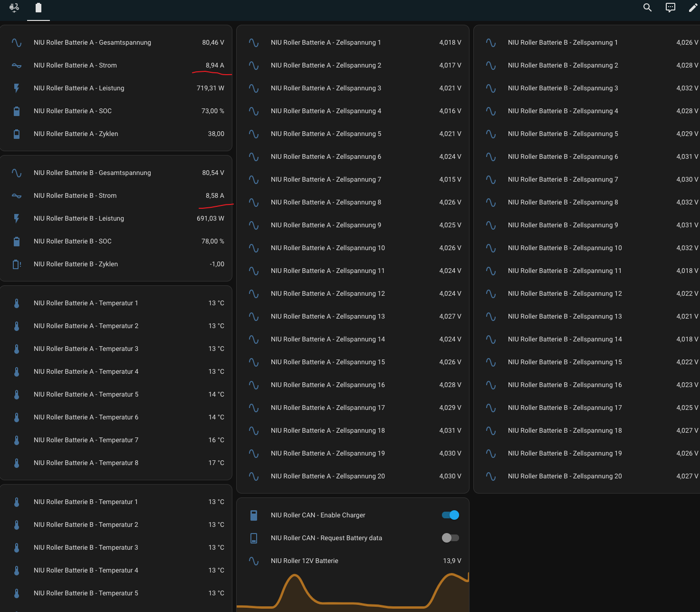
Task: Open Batterie A Gesamtspannung entity details
Action: pos(92,42)
